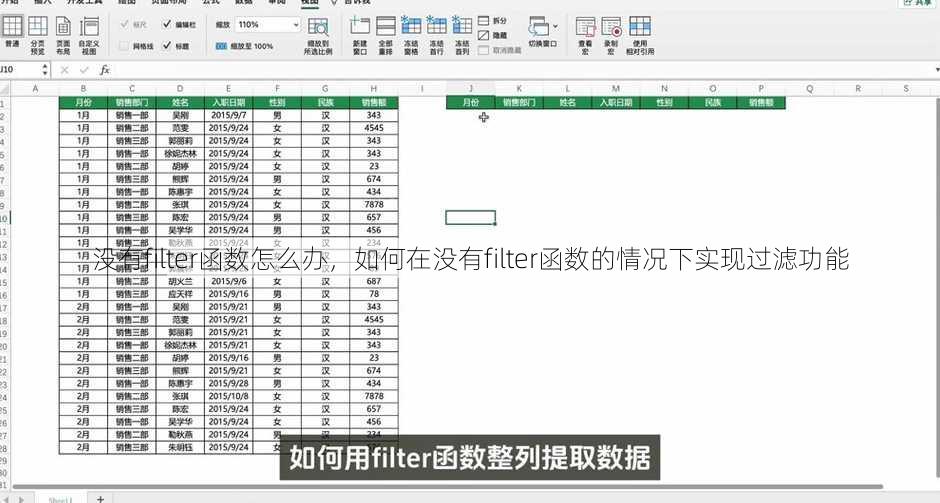Select column header Q
The width and height of the screenshot is (940, 503).
(809, 89)
